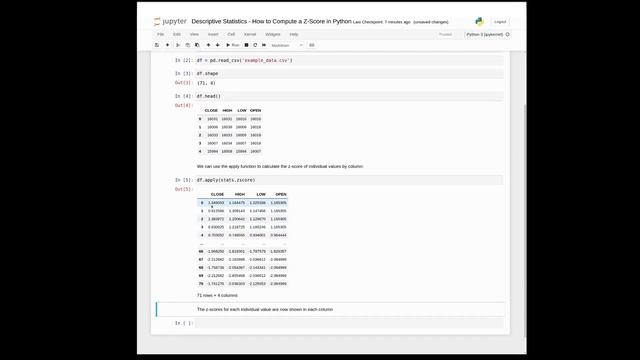Open the Edit menu
Viewport: 640px width, 360px height.
click(x=177, y=34)
